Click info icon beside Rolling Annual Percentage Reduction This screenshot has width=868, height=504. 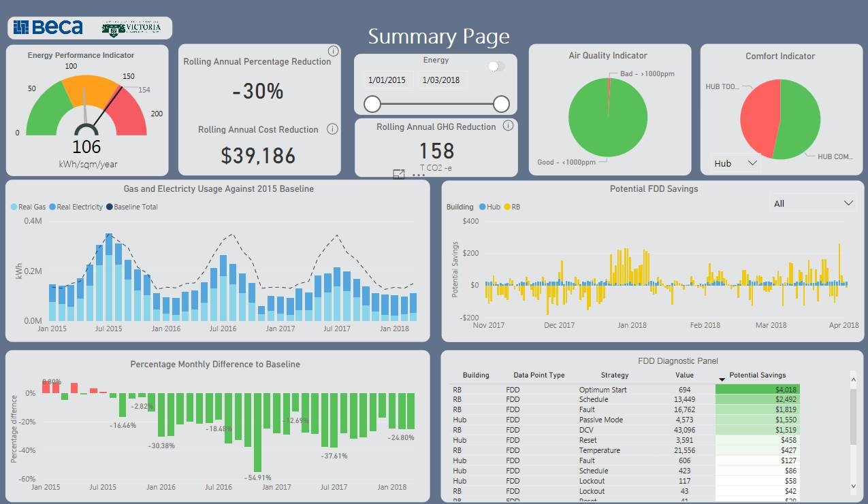click(x=333, y=51)
